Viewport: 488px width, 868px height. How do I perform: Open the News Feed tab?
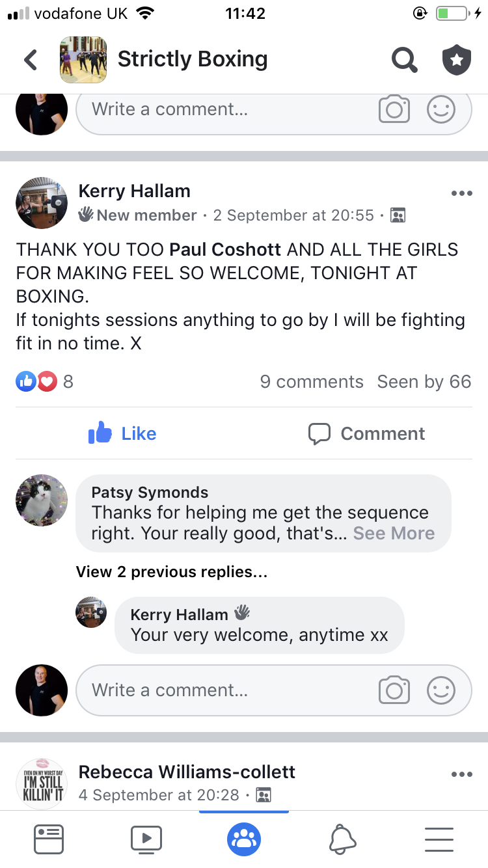pos(49,839)
